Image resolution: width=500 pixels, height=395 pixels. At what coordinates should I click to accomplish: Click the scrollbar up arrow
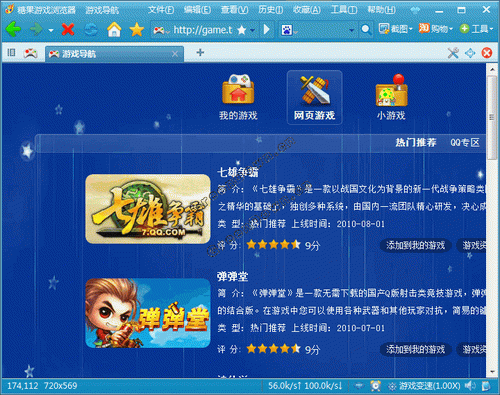492,69
